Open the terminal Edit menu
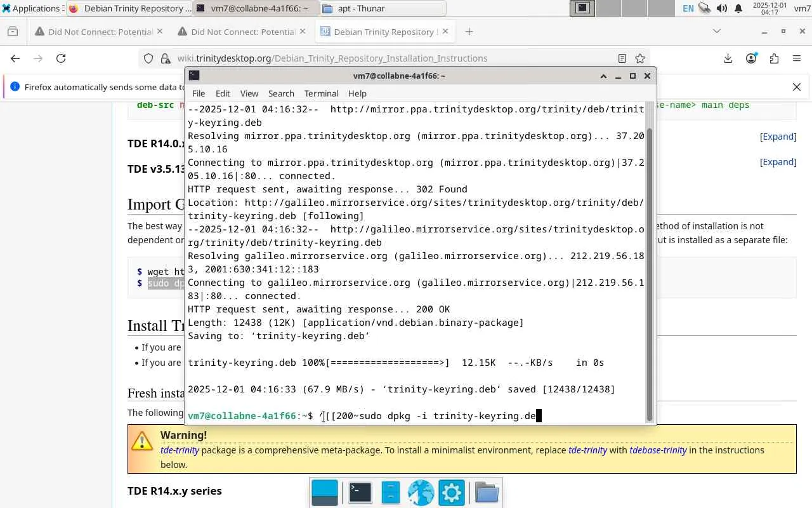Image resolution: width=812 pixels, height=508 pixels. tap(223, 93)
